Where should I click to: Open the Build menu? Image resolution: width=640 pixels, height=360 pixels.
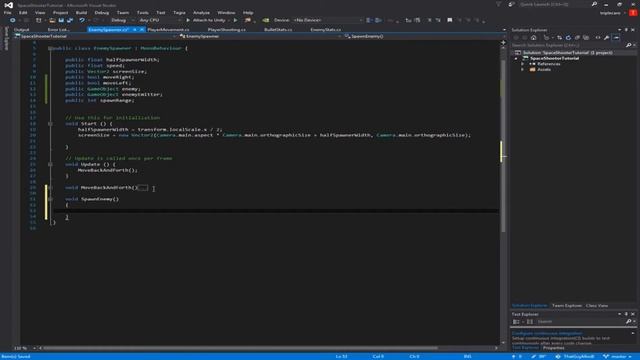(x=81, y=13)
